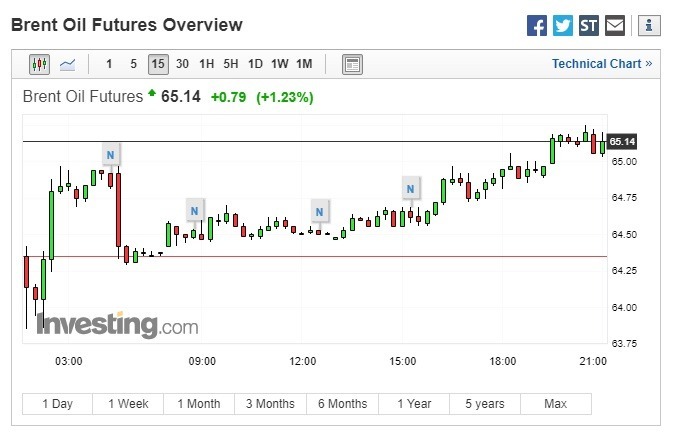Share chart by email envelope icon
This screenshot has width=680, height=443.
coord(615,26)
